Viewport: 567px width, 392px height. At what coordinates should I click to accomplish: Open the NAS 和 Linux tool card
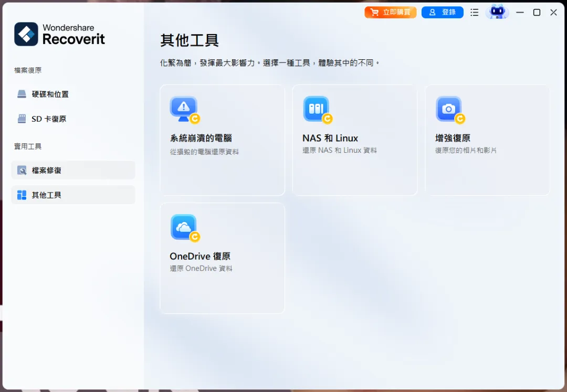point(355,140)
